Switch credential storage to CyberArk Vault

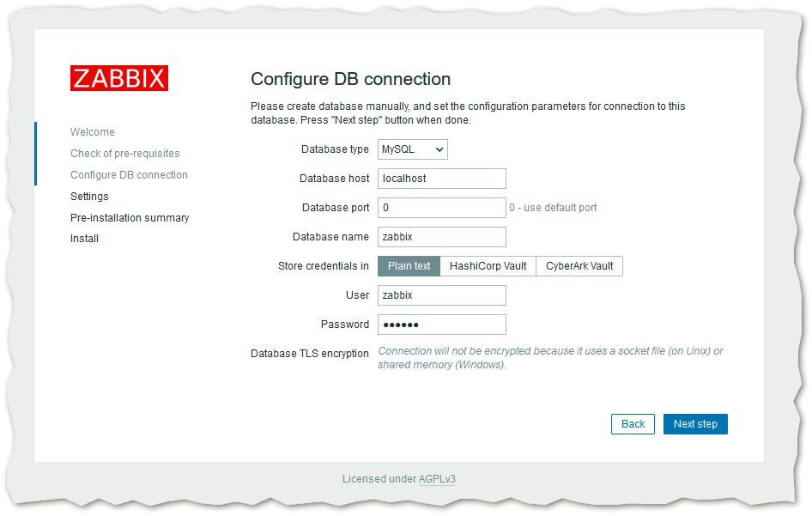(579, 266)
